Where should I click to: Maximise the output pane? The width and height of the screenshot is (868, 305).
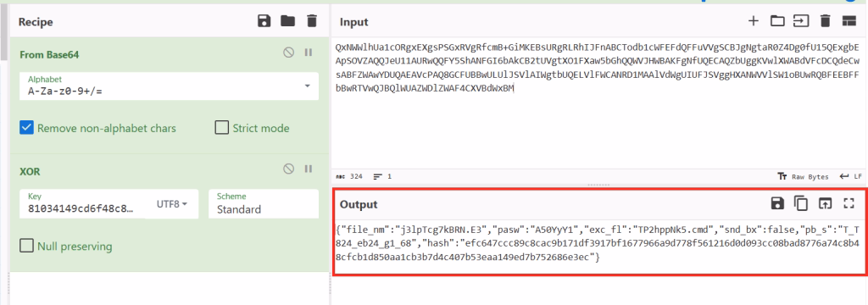(849, 203)
